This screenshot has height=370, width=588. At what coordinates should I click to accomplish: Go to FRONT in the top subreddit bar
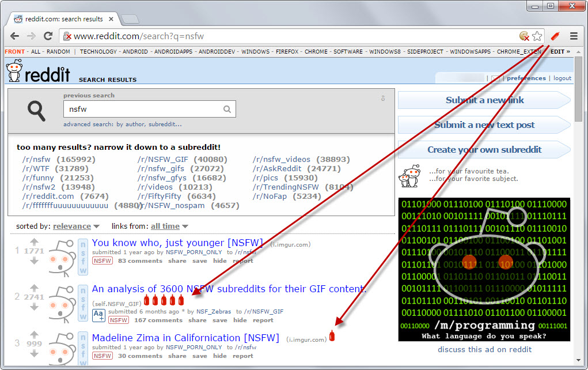[x=14, y=51]
